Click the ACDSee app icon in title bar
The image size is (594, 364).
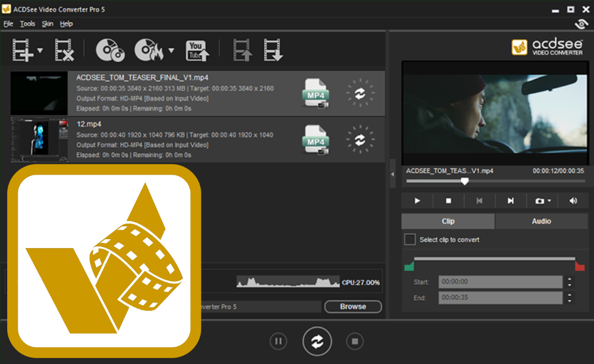(x=7, y=9)
